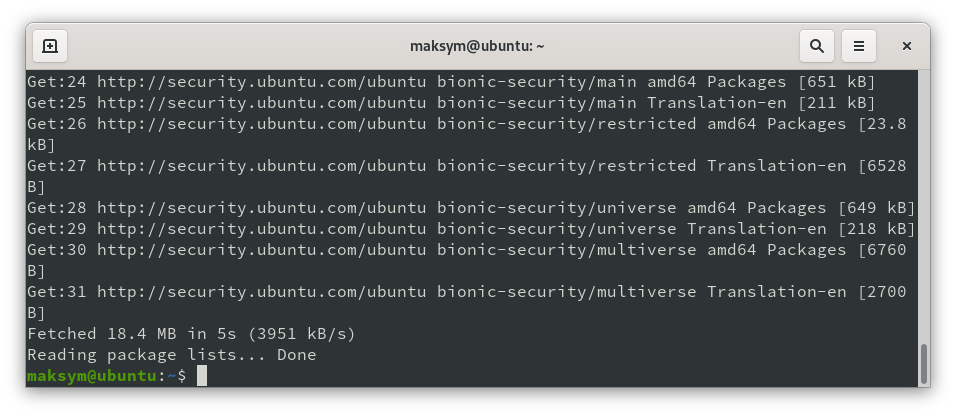Click the security URL on Get:26 line
Image resolution: width=956 pixels, height=416 pixels.
point(262,124)
